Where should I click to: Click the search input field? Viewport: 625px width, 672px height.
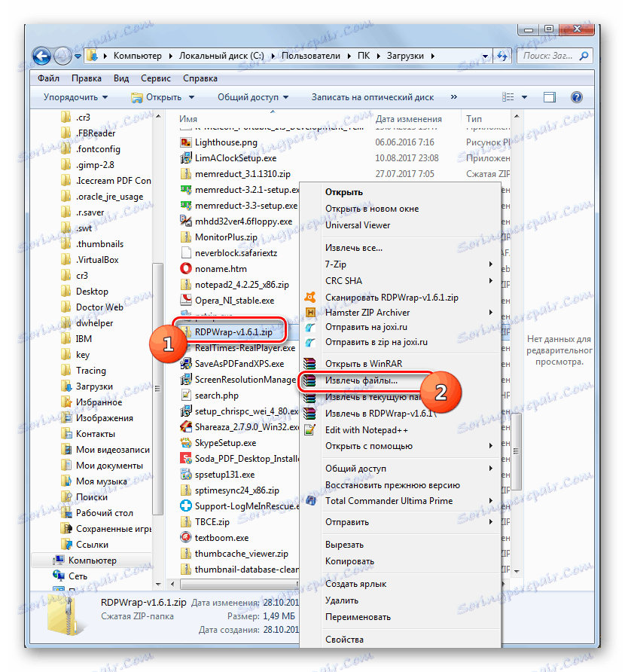(548, 56)
